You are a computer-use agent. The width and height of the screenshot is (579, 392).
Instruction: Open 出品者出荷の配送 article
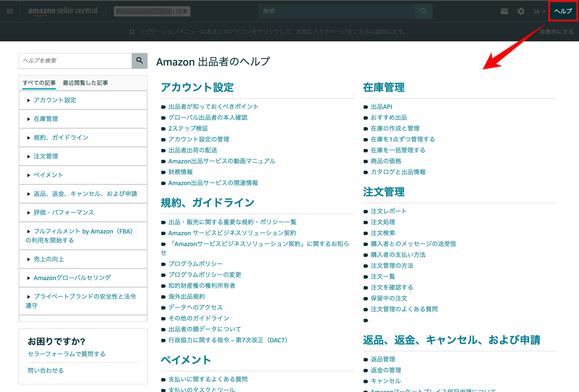coord(193,150)
